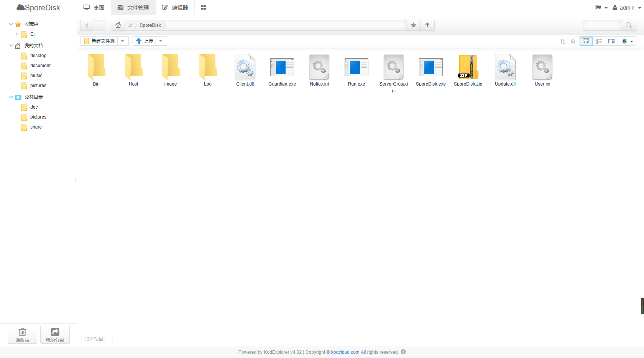
Task: Click the 上传 upload button
Action: click(x=145, y=41)
